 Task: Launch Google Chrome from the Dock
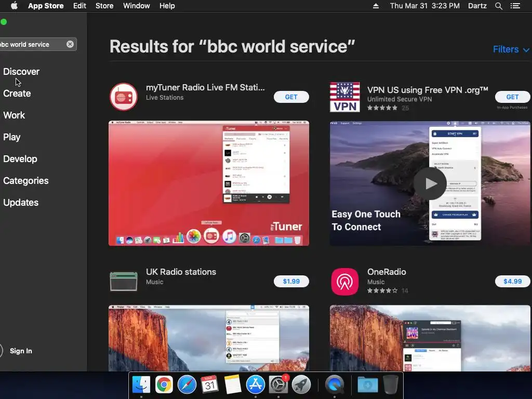click(x=164, y=385)
